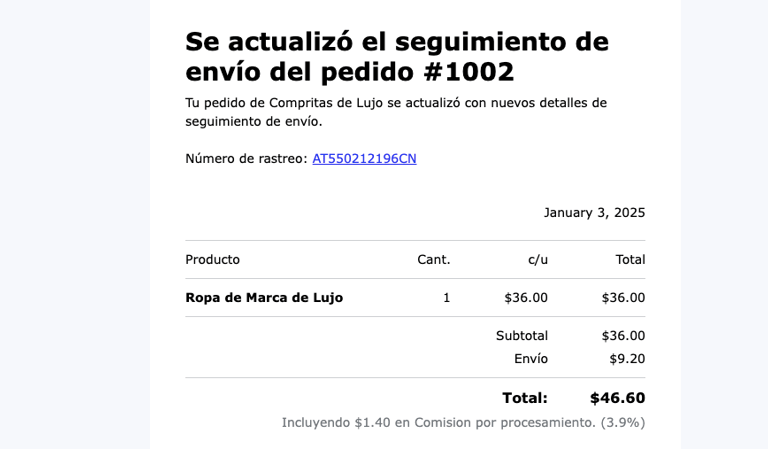The image size is (768, 449).
Task: Click the shipping cost $9.20
Action: 627,359
